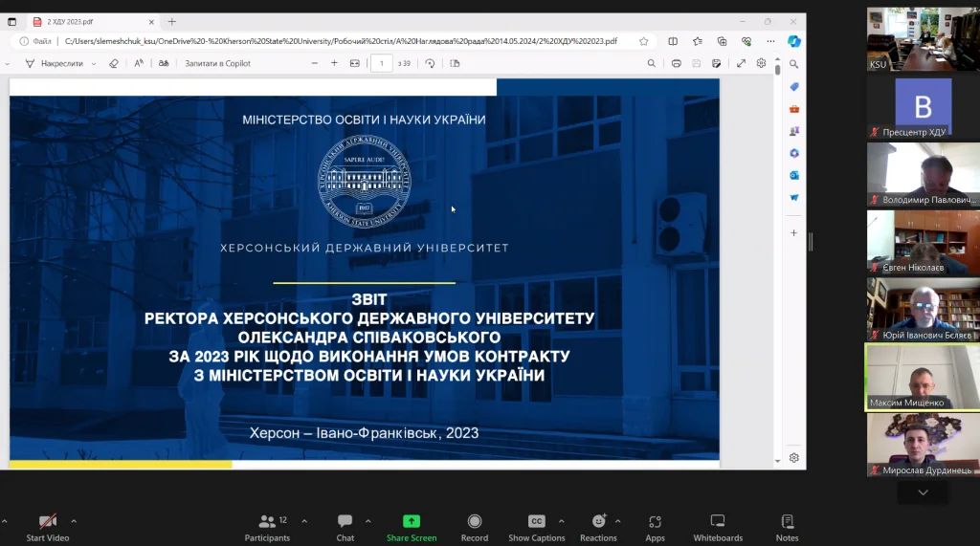Screen dimensions: 980x546
Task: Expand video options arrow beside Start Video
Action: click(74, 521)
